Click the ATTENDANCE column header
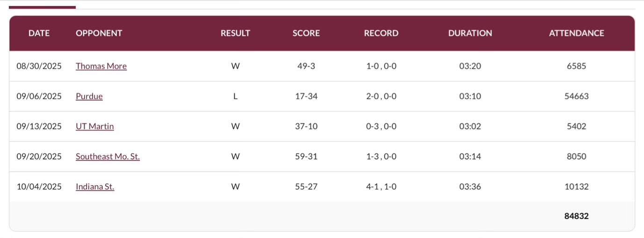The height and width of the screenshot is (238, 644). pos(576,33)
